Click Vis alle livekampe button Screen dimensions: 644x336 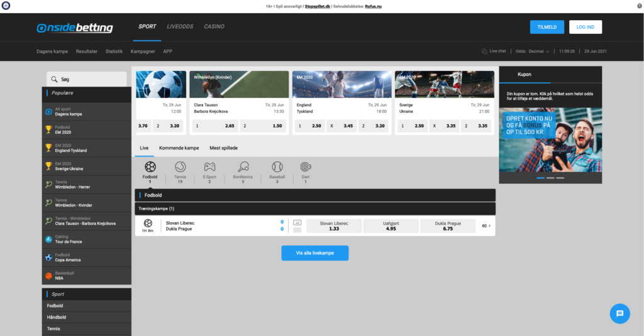click(315, 253)
